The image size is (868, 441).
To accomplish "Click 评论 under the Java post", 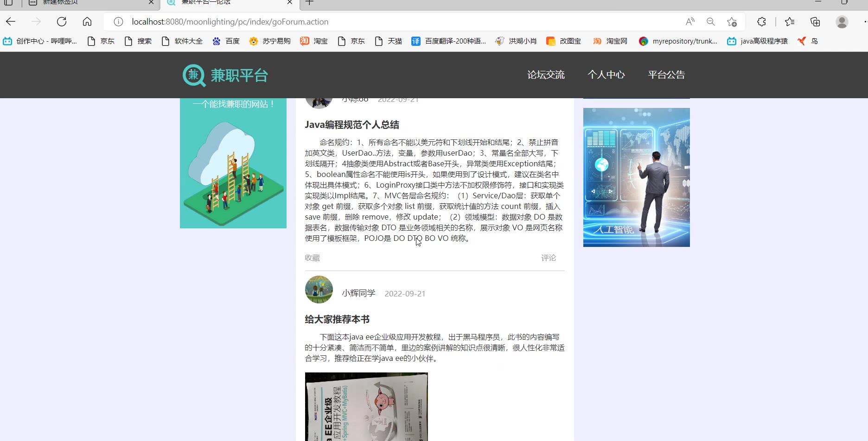I will pyautogui.click(x=549, y=258).
